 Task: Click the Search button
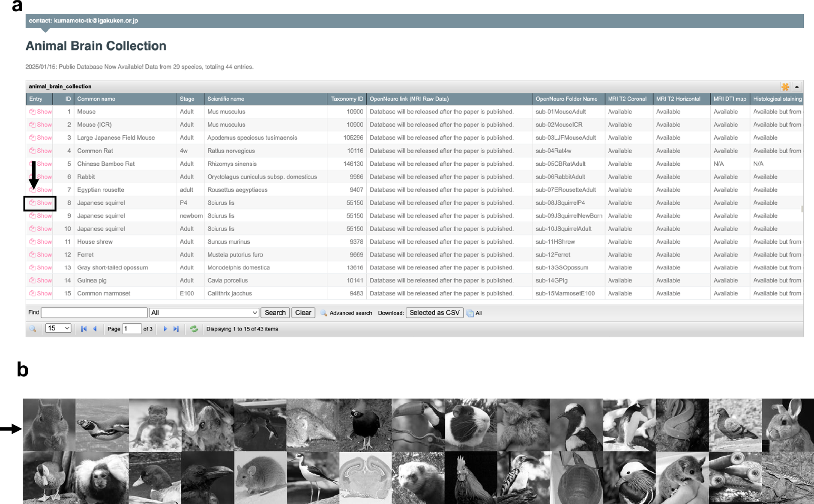click(275, 313)
